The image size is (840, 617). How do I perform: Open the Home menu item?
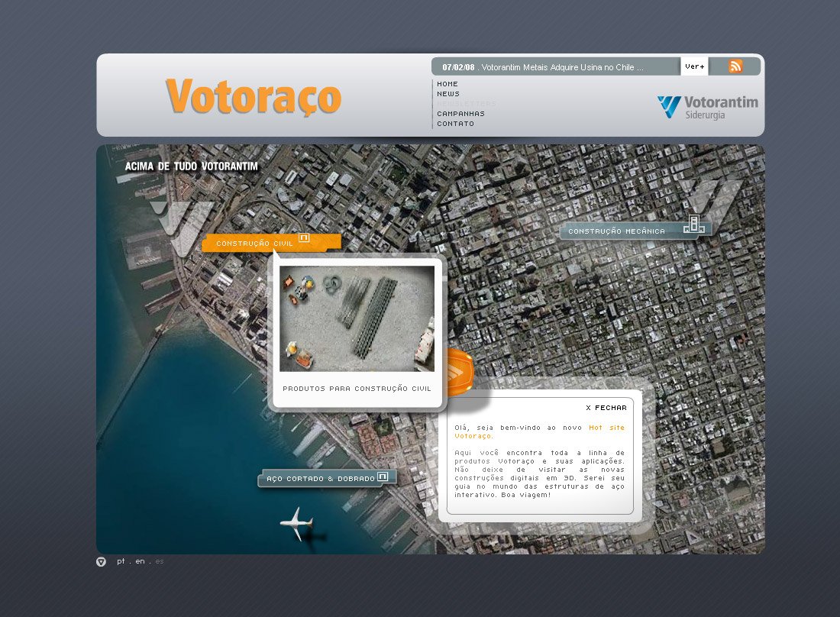447,84
